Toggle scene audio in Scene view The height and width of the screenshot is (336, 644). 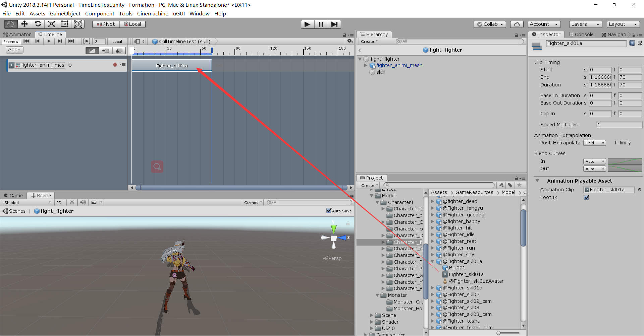pos(83,202)
